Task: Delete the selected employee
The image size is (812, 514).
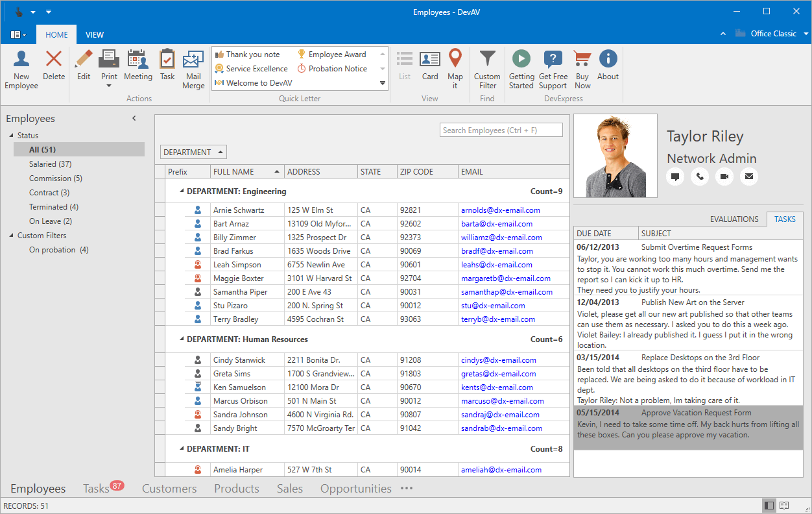Action: click(x=54, y=68)
